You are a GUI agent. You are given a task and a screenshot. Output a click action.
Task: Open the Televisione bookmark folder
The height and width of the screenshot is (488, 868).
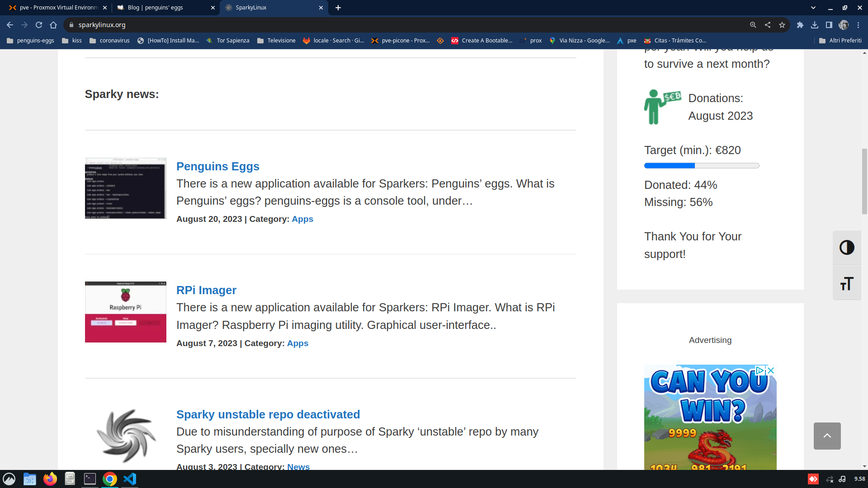tap(276, 41)
